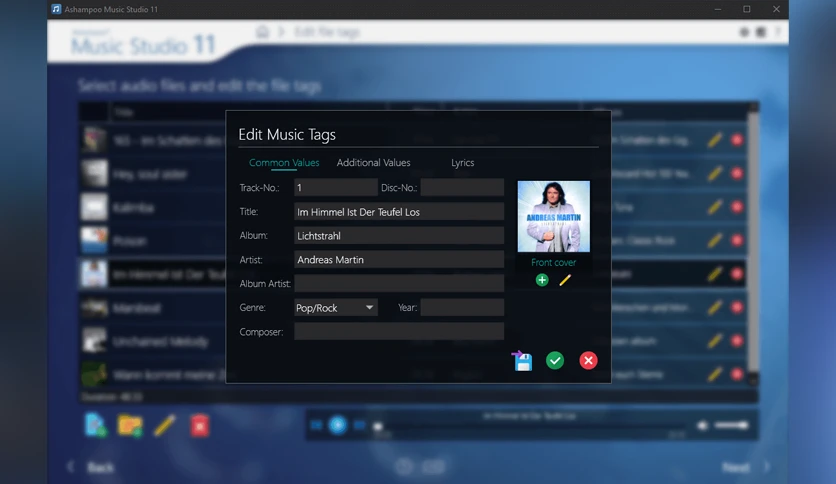Edit the front cover with the pencil icon
The width and height of the screenshot is (836, 484).
coord(565,280)
